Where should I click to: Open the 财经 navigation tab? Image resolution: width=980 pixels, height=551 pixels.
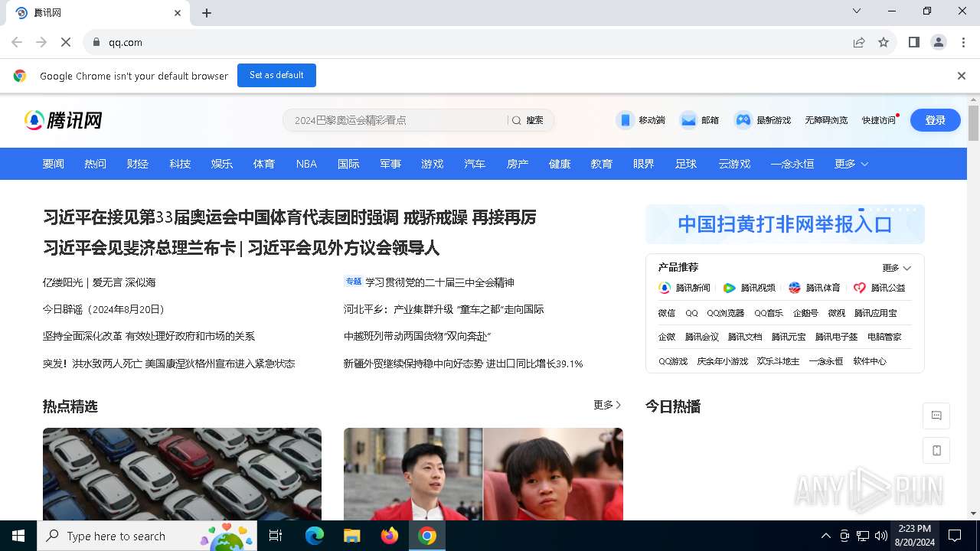[x=138, y=164]
